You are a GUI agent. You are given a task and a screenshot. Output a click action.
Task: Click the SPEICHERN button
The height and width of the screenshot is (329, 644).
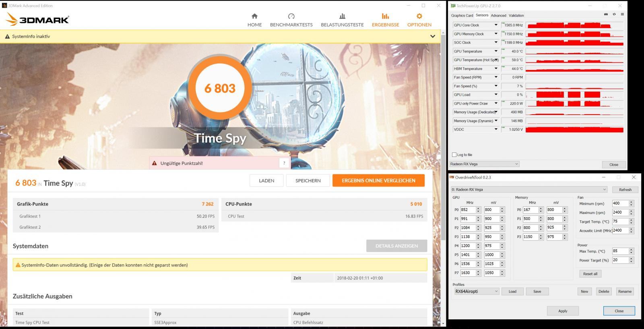(x=308, y=181)
